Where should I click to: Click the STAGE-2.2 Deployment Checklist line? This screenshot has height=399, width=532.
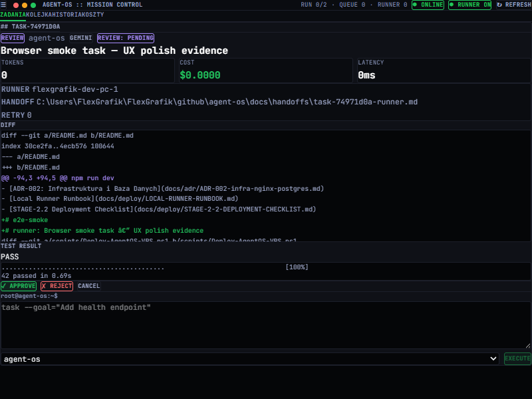159,209
